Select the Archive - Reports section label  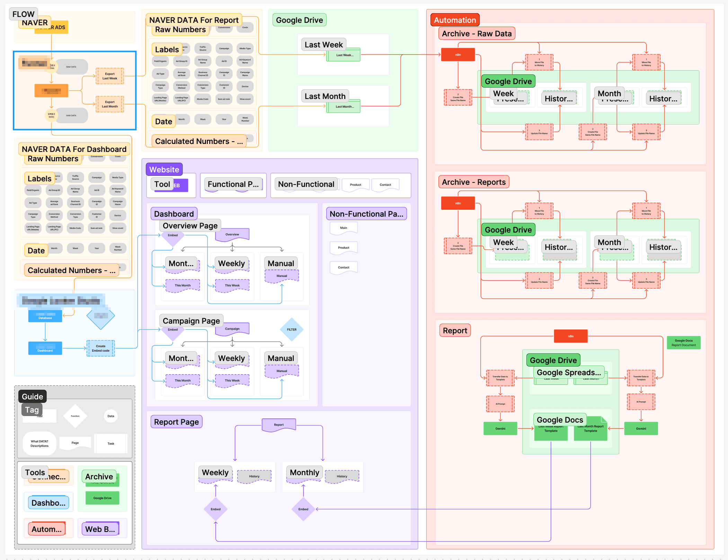[473, 182]
